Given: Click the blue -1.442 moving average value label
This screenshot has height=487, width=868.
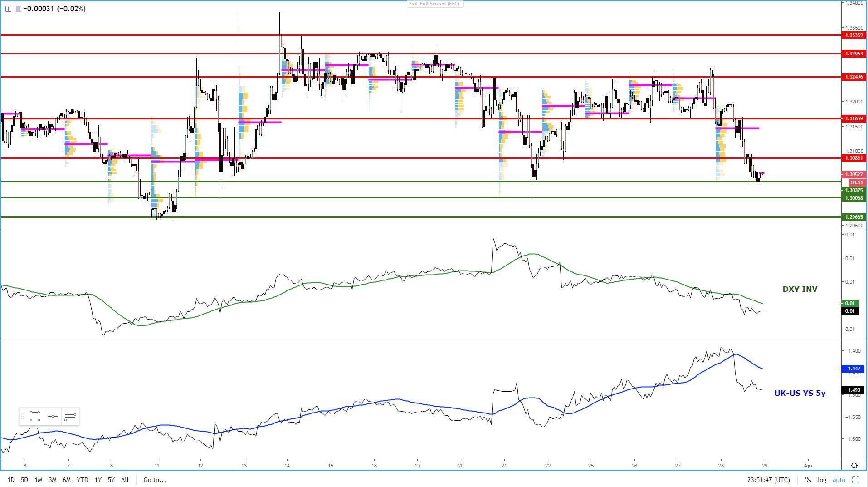Looking at the screenshot, I should pyautogui.click(x=853, y=369).
